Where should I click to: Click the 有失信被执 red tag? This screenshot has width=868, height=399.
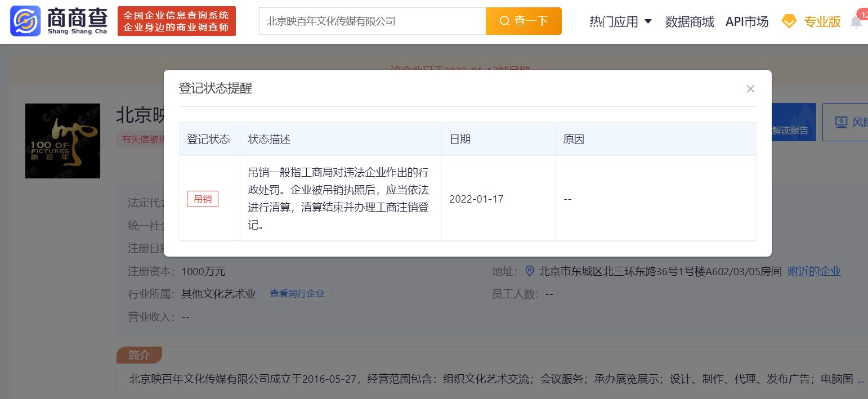point(141,139)
